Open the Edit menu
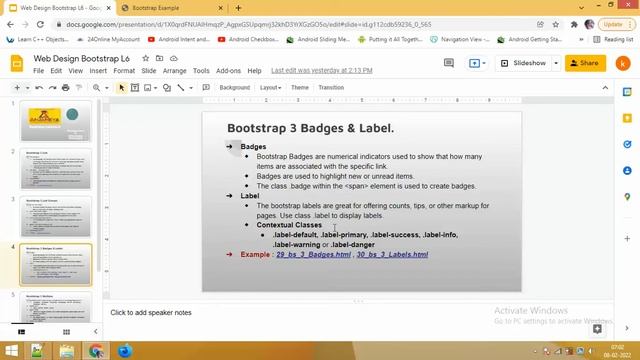The height and width of the screenshot is (360, 640). (56, 71)
